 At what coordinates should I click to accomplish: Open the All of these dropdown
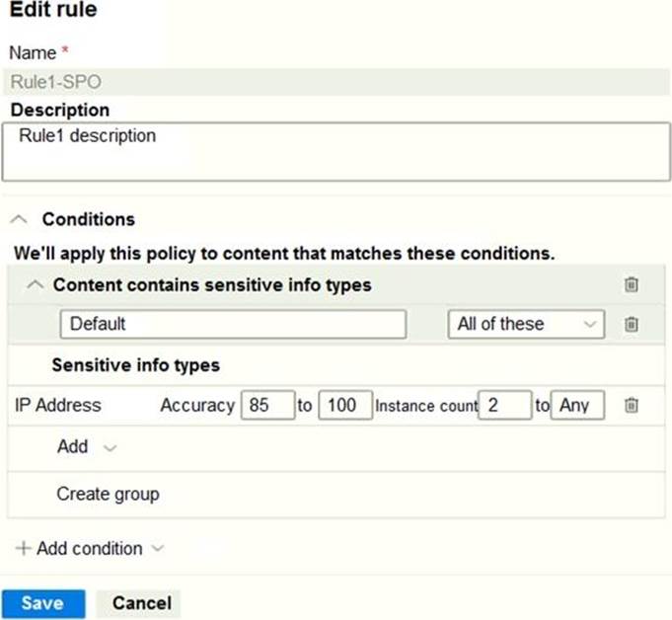(525, 324)
